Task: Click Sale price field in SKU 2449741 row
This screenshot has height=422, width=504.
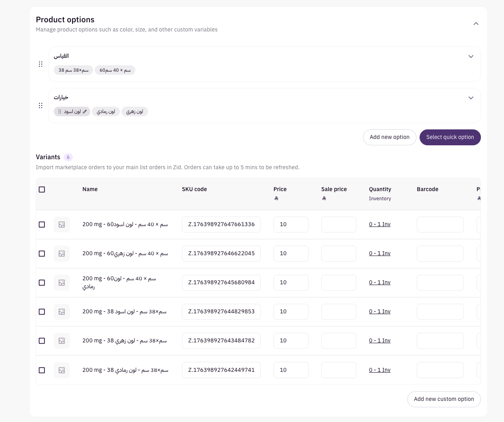Action: click(339, 370)
